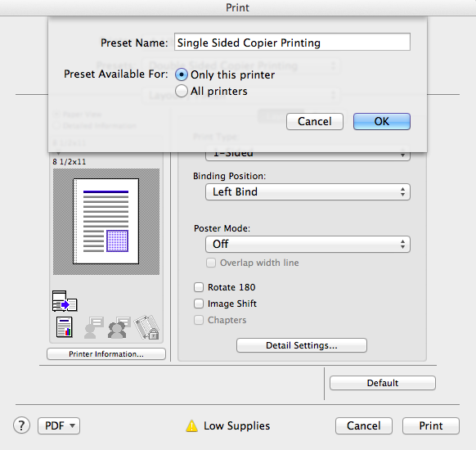Click the printer output tray icon
This screenshot has width=476, height=450.
coord(65,301)
